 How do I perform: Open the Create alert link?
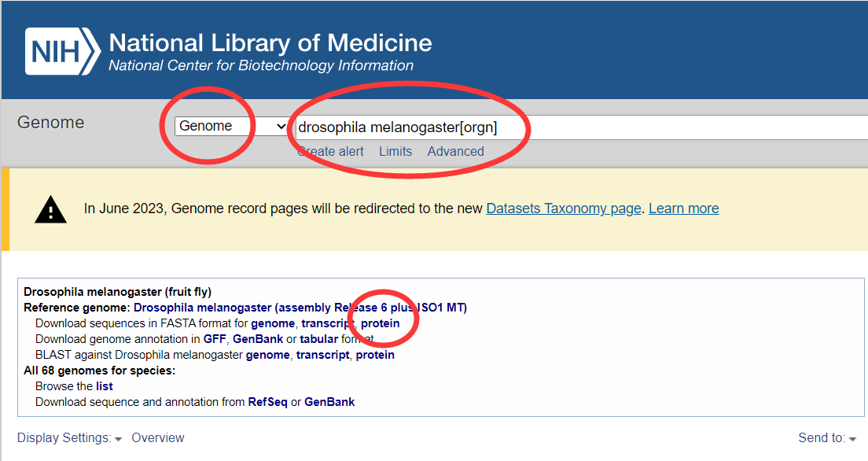coord(330,151)
